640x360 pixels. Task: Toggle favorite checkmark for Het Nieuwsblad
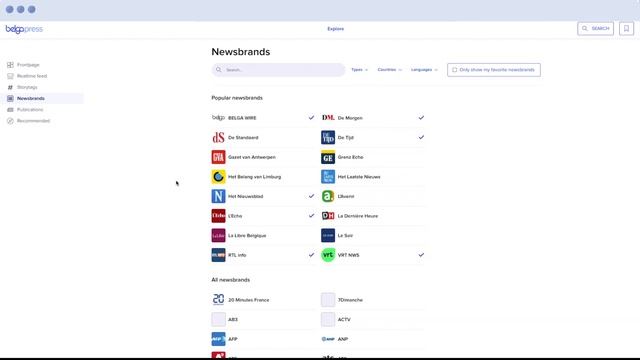[x=311, y=196]
